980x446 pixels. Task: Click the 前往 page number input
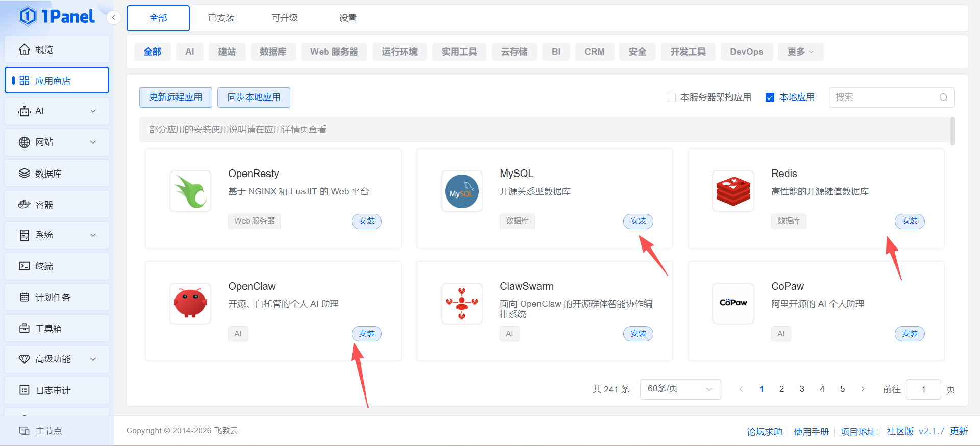(x=923, y=389)
